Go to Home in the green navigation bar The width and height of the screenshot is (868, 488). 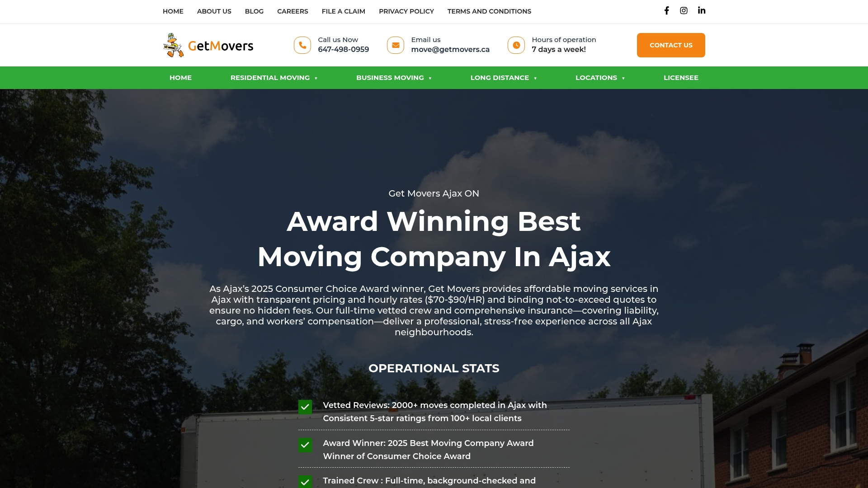(180, 78)
